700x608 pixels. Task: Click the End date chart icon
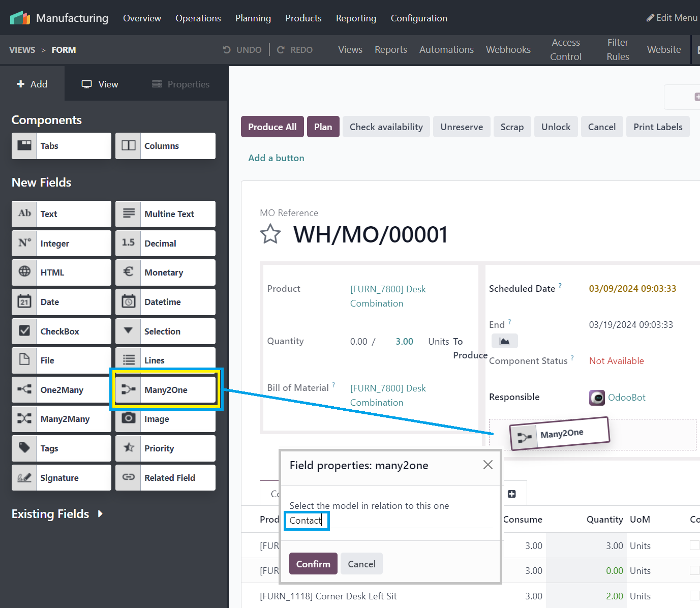coord(504,341)
